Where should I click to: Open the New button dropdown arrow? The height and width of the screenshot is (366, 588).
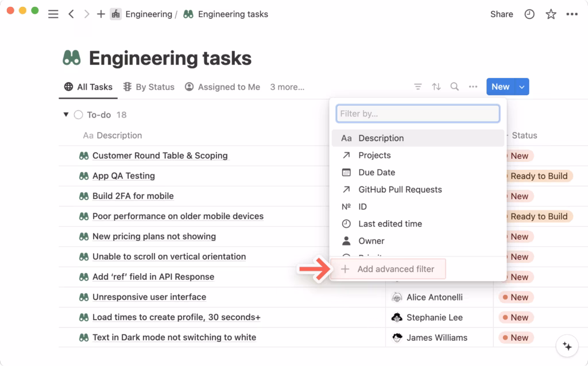[x=522, y=87]
